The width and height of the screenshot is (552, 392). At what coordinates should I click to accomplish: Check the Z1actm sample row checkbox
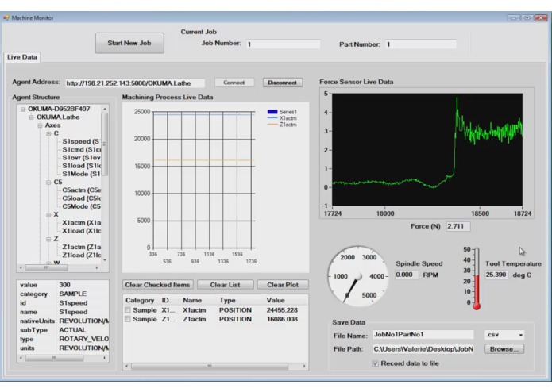coord(128,319)
